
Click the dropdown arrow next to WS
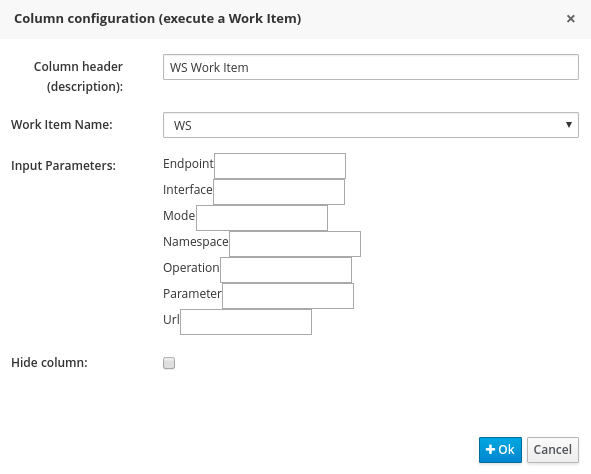pos(569,125)
